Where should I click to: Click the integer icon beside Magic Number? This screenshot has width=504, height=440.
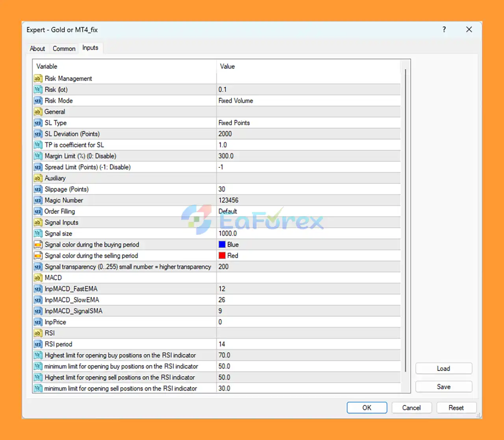click(x=38, y=200)
